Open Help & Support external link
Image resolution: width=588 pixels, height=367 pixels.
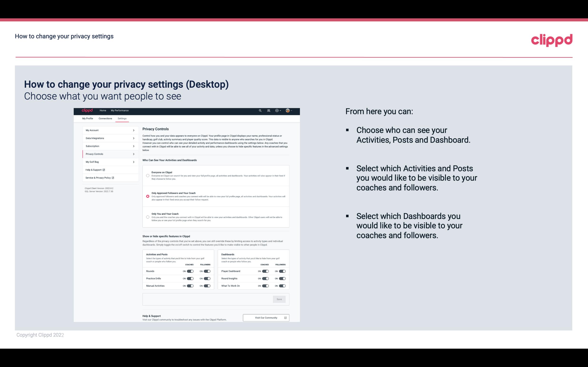[95, 170]
